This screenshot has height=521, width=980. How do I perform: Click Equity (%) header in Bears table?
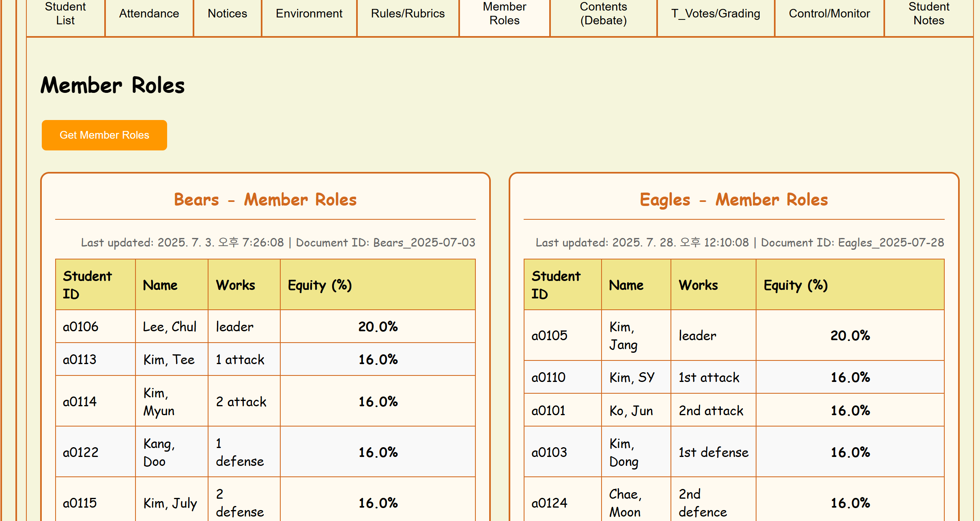point(320,285)
